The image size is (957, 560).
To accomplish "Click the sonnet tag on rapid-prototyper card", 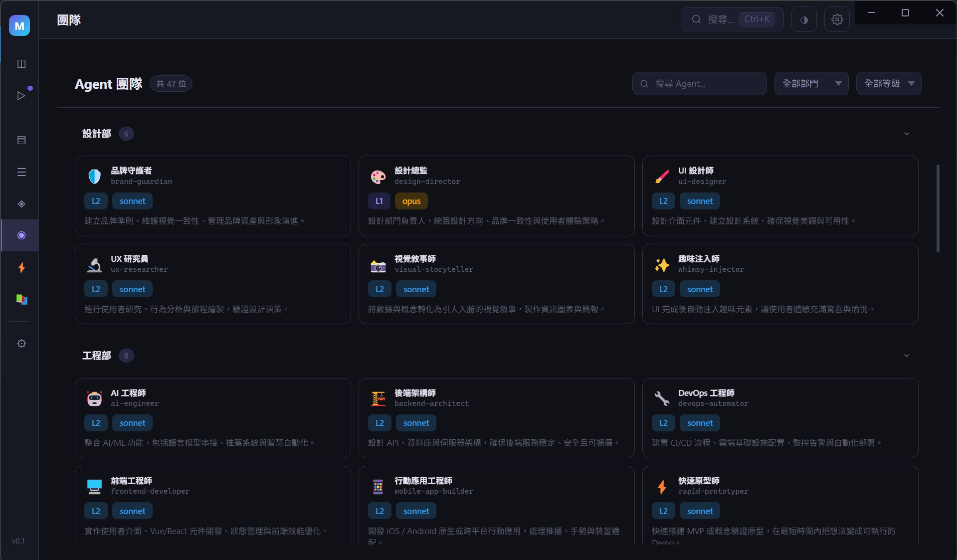I will click(x=700, y=511).
